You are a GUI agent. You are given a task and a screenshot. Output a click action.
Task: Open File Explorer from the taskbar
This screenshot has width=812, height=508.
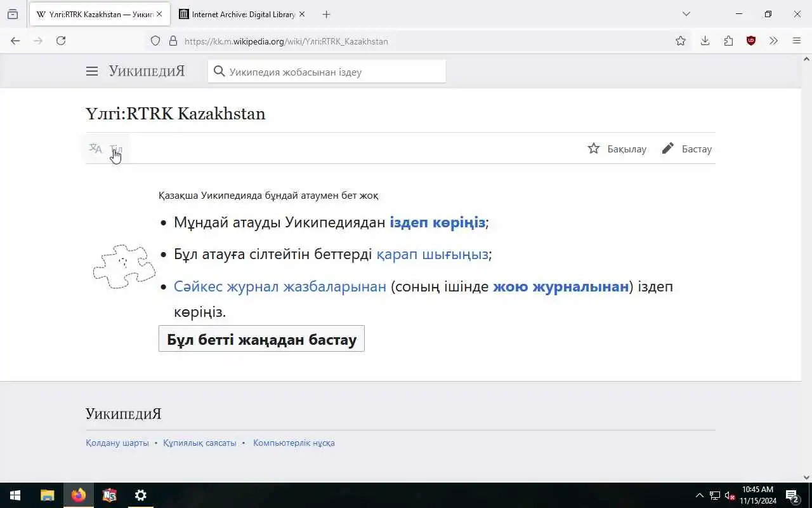(x=48, y=495)
